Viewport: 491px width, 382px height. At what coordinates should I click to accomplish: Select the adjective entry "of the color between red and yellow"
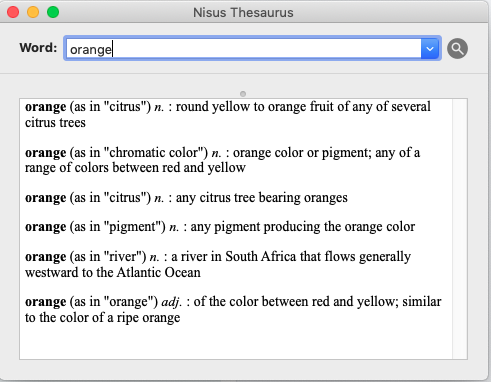pos(233,309)
